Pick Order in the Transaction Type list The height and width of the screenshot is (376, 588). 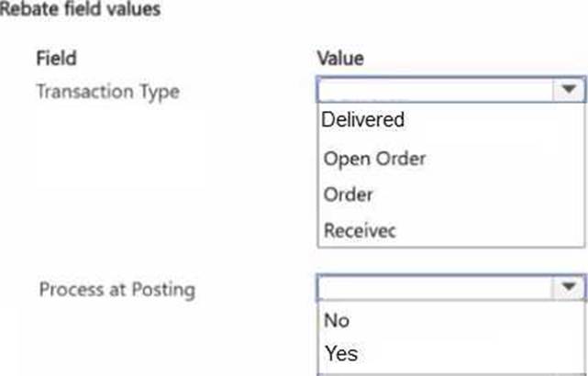click(348, 194)
